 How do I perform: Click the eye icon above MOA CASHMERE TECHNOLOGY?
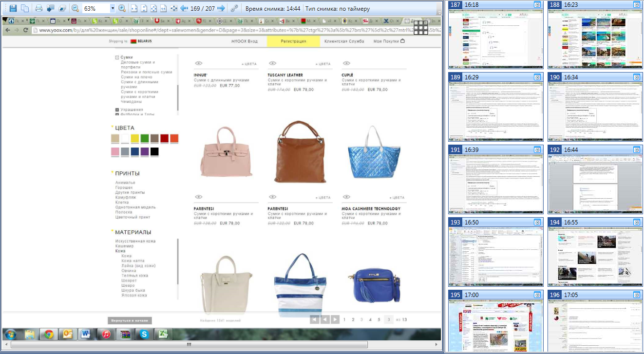pos(346,197)
